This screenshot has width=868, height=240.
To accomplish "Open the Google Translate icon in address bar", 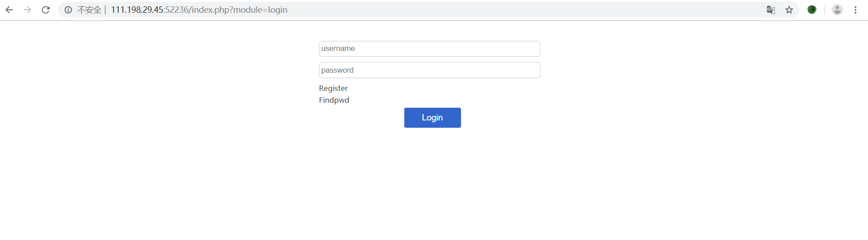I will coord(770,10).
